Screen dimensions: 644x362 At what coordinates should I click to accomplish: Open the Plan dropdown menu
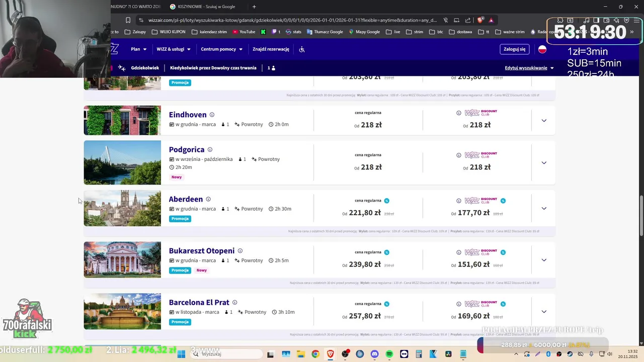coord(138,49)
